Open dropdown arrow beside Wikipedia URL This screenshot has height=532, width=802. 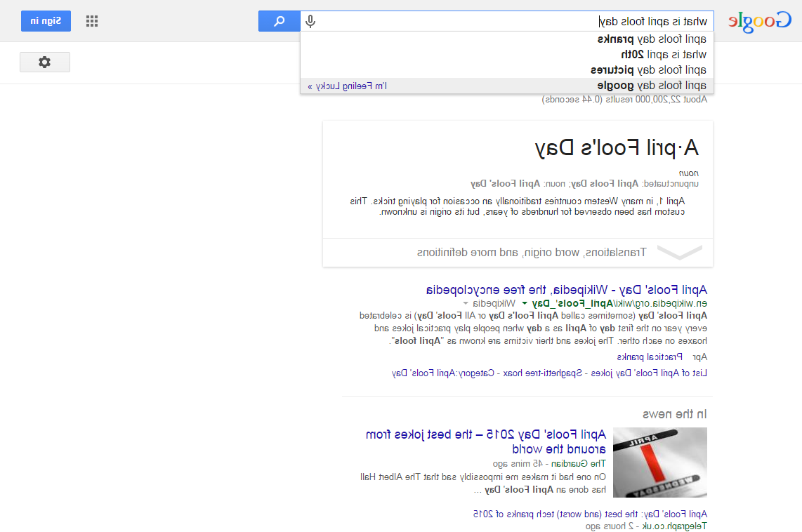525,304
